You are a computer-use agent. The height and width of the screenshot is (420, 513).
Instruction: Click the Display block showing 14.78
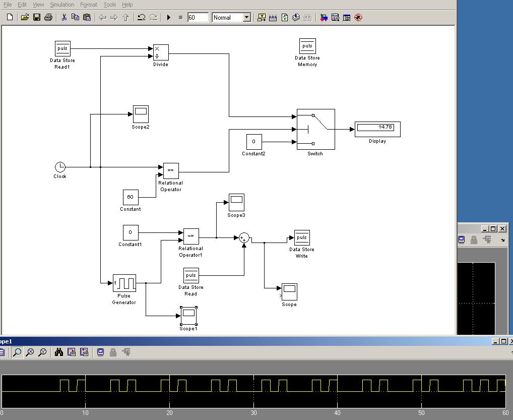coord(377,129)
